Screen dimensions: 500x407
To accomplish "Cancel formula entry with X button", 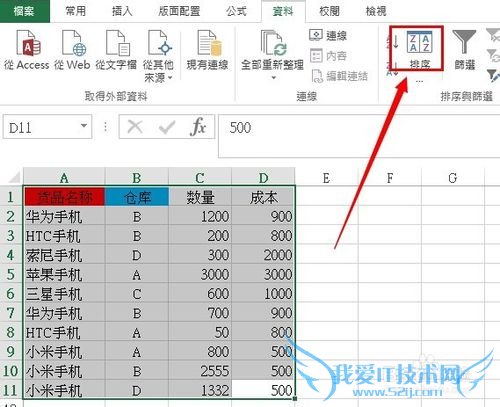I will (x=135, y=127).
